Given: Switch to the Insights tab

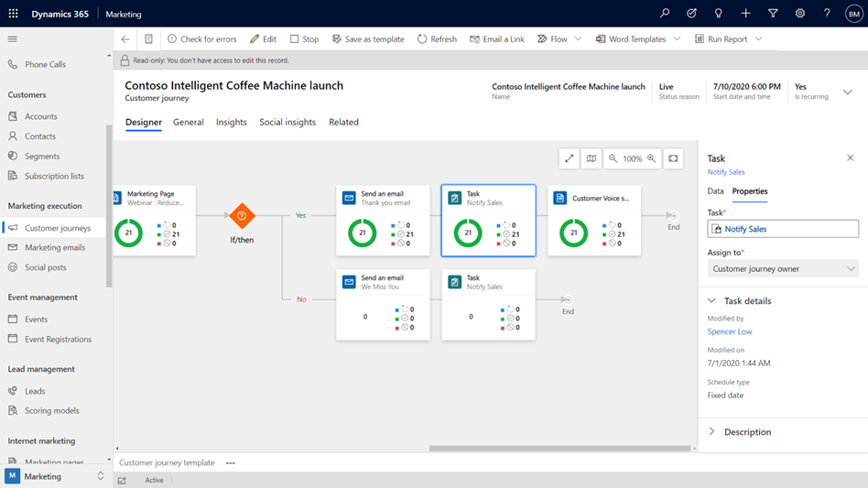Looking at the screenshot, I should point(232,123).
